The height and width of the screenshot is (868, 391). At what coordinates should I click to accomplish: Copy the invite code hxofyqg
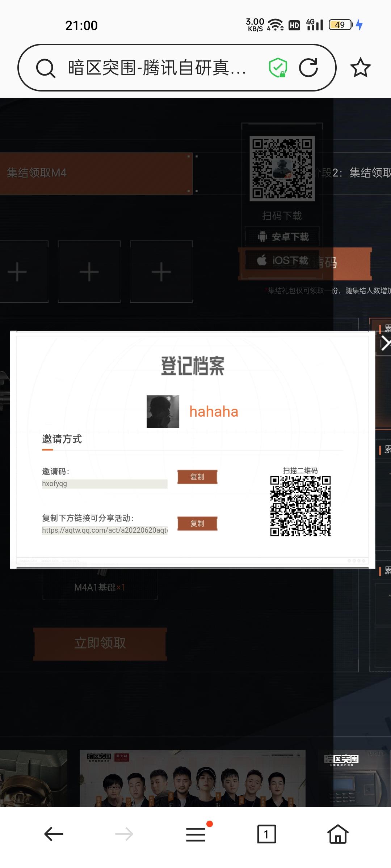[197, 477]
